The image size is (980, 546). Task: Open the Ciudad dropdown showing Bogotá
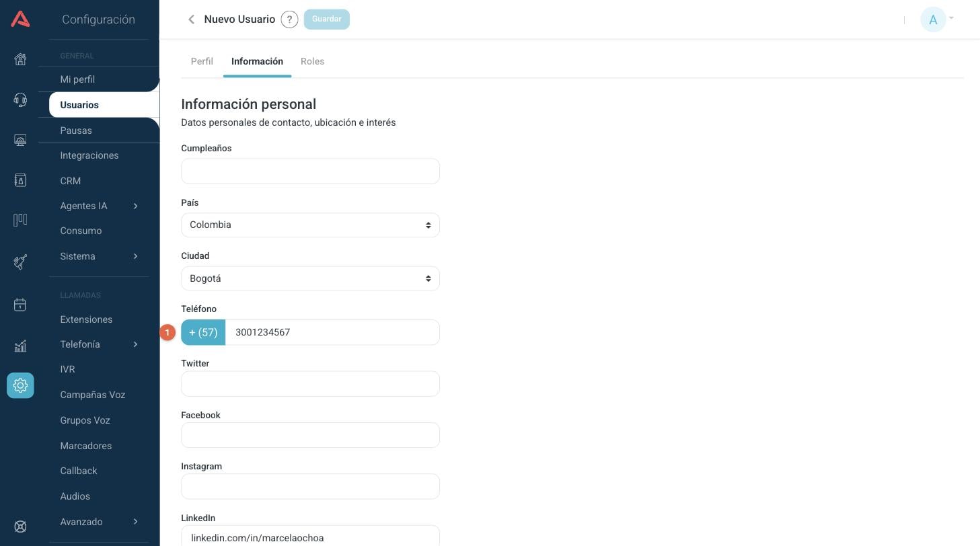point(310,278)
